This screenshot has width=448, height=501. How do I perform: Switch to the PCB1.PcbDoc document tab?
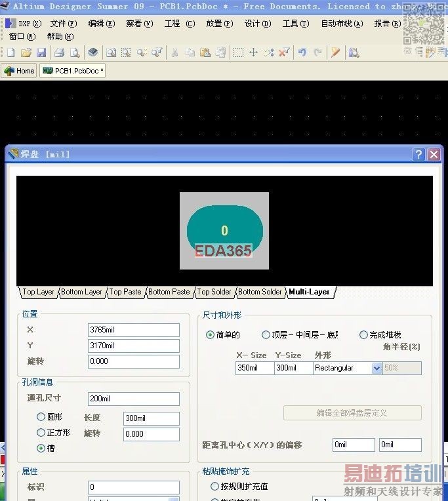coord(73,71)
